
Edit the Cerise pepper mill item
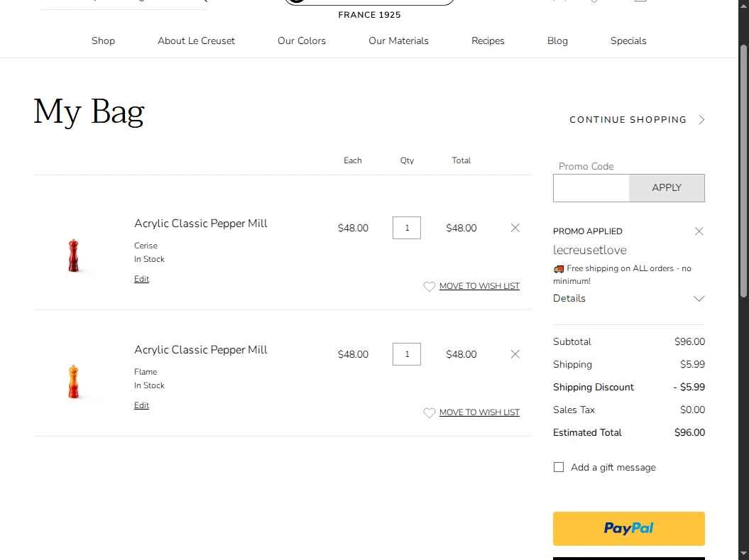click(x=141, y=279)
